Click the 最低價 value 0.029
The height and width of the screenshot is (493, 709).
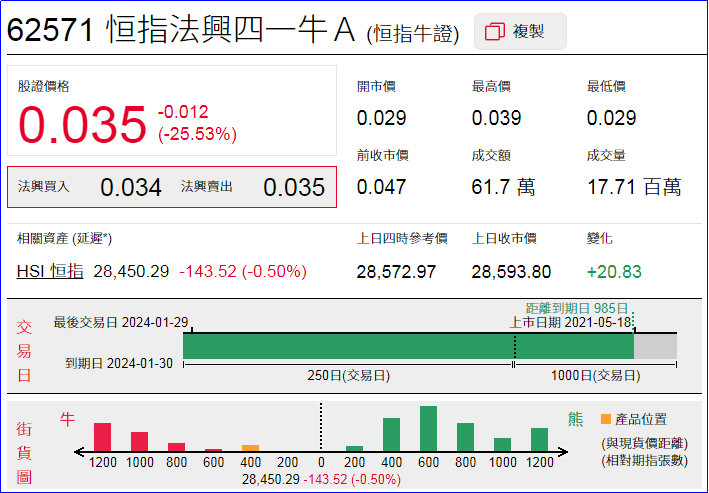tap(611, 118)
